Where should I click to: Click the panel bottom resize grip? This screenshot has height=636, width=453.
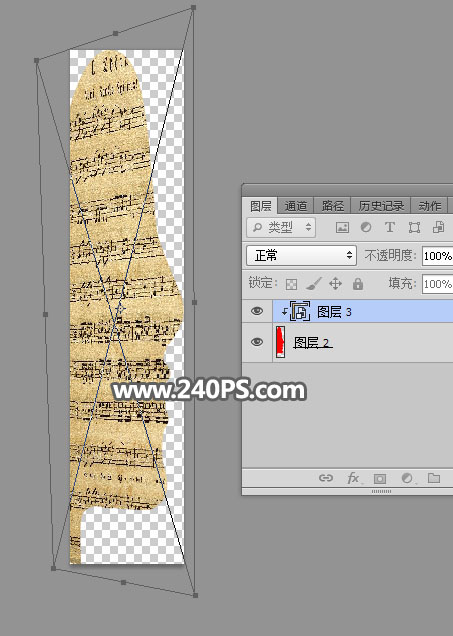click(x=382, y=491)
